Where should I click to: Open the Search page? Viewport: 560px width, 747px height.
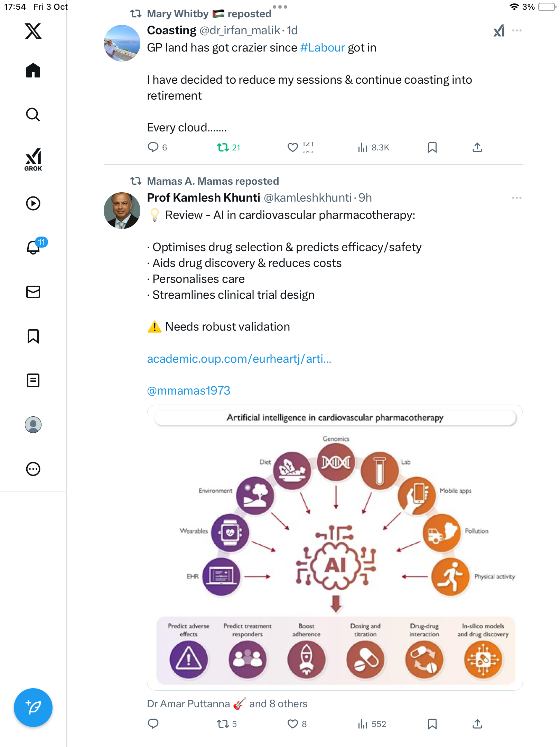pos(33,114)
